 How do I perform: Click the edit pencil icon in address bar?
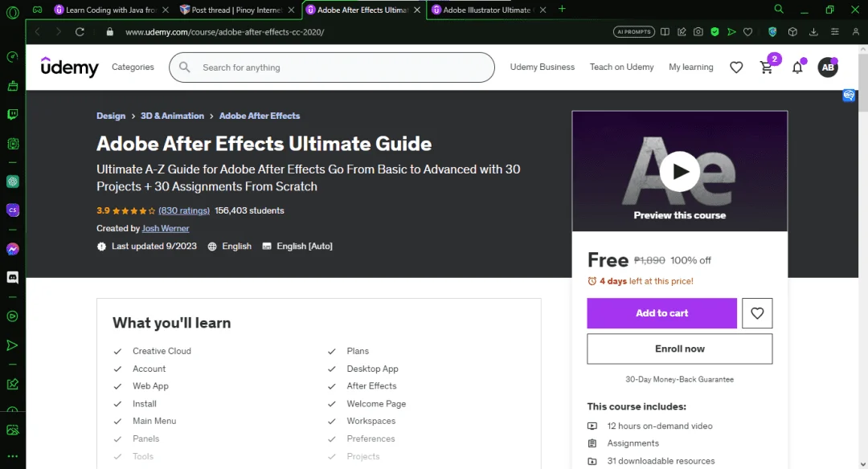pyautogui.click(x=682, y=32)
